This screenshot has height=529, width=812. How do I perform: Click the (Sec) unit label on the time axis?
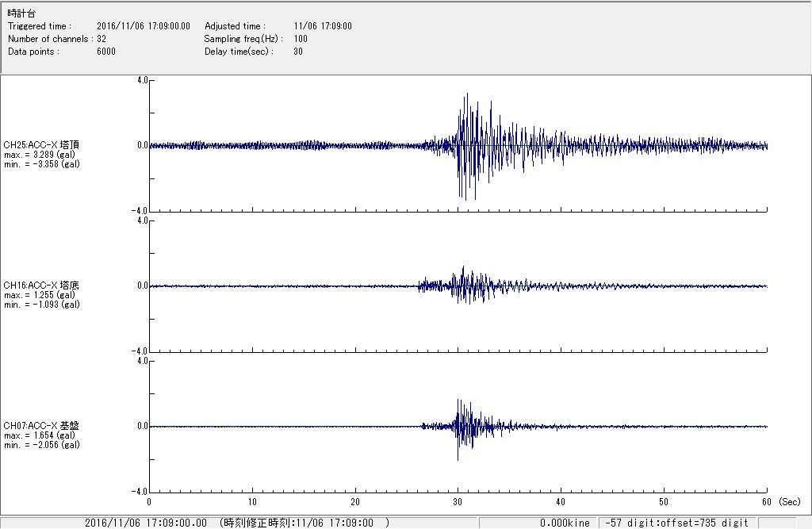[789, 501]
